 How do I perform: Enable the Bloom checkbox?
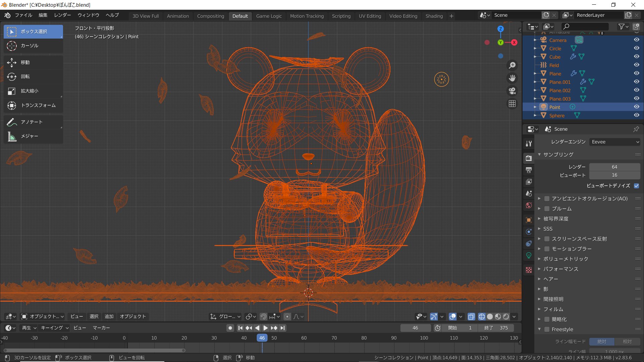pos(547,209)
